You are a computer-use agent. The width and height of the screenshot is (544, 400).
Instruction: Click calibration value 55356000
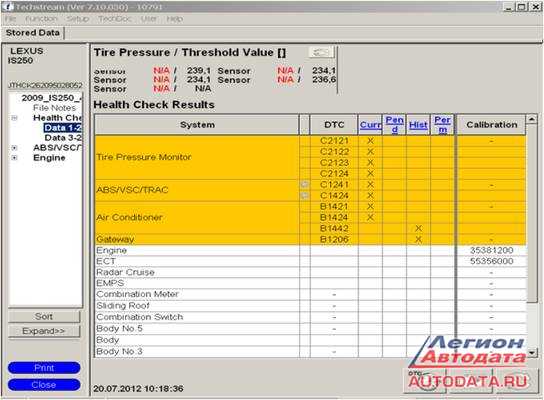[491, 261]
